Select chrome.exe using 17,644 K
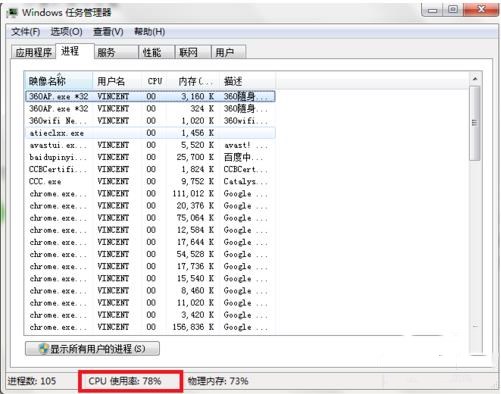Screen dimensions: 501x394 click(x=150, y=242)
